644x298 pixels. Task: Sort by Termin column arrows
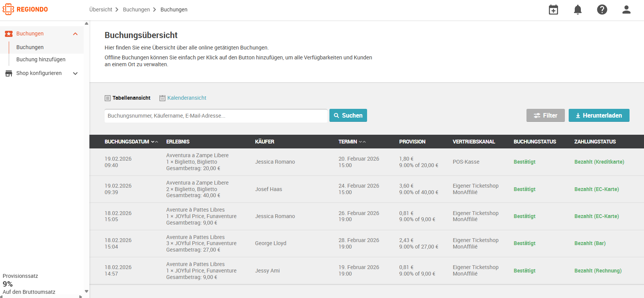point(362,142)
